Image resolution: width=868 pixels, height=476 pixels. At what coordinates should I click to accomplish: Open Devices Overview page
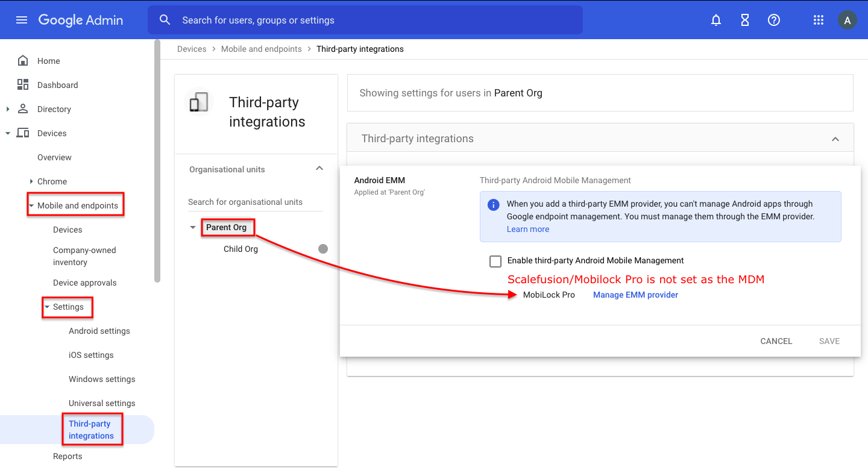(x=54, y=157)
